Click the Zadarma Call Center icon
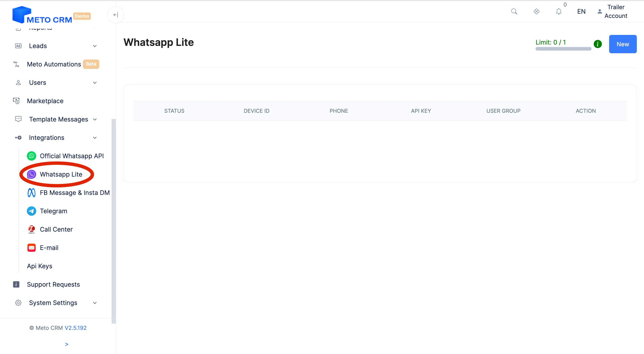 32,229
